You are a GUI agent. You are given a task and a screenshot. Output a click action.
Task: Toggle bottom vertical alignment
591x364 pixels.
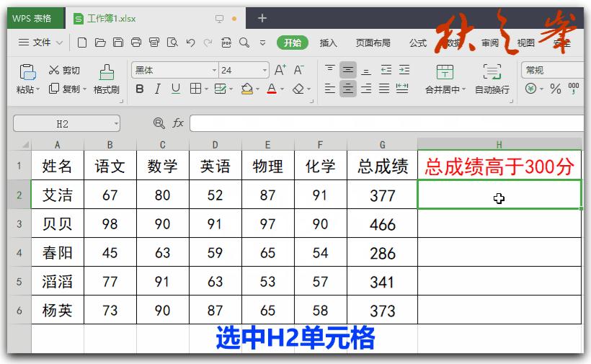click(366, 71)
